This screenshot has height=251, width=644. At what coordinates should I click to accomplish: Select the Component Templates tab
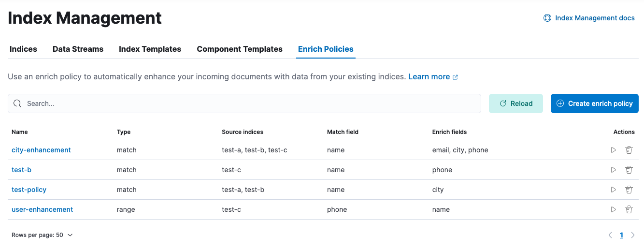click(240, 49)
